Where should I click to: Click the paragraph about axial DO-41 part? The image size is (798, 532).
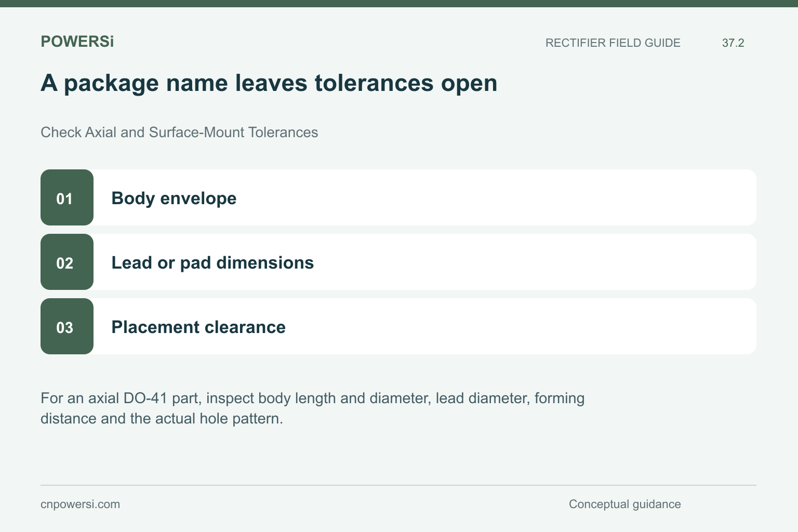coord(312,408)
